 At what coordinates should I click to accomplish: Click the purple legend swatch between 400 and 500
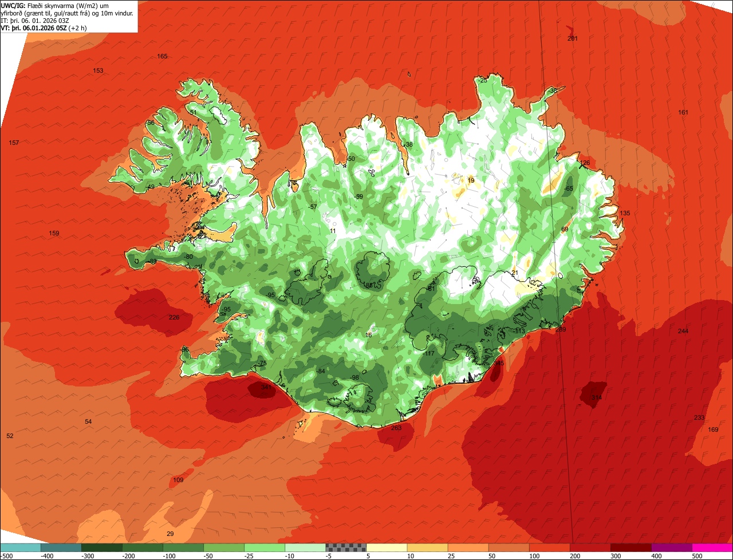[672, 547]
